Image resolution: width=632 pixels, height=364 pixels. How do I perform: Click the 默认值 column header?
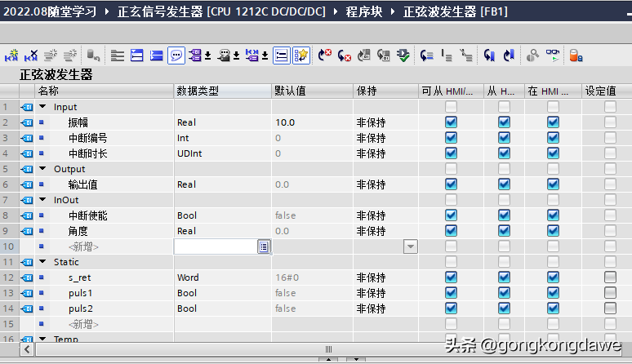coord(290,91)
